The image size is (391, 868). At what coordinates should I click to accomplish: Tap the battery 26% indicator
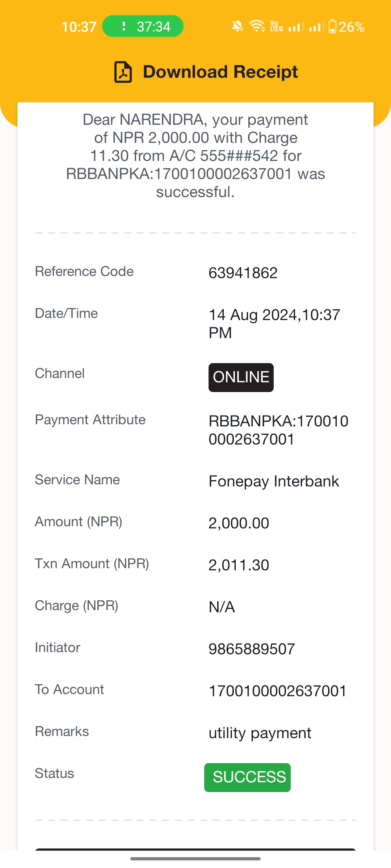tap(346, 27)
